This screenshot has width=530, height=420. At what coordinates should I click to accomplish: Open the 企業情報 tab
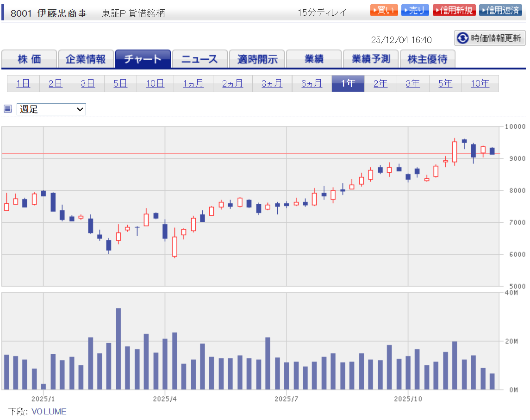(x=86, y=59)
